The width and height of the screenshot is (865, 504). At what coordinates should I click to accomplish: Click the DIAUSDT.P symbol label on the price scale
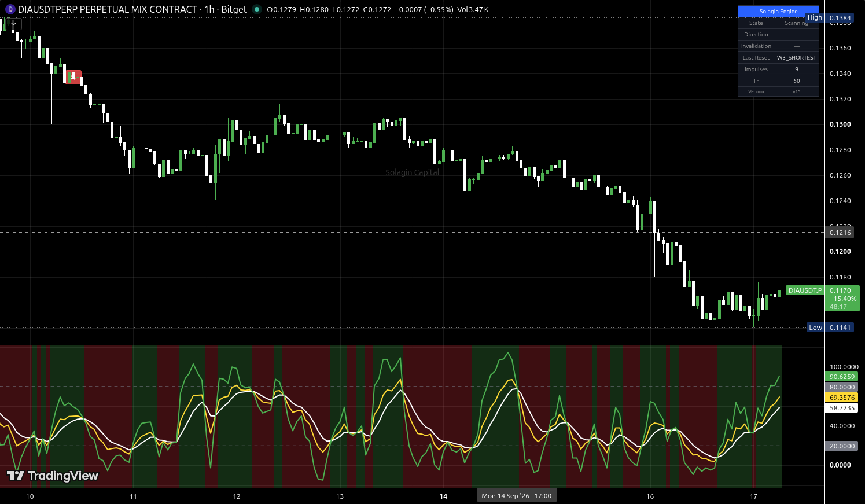coord(805,290)
